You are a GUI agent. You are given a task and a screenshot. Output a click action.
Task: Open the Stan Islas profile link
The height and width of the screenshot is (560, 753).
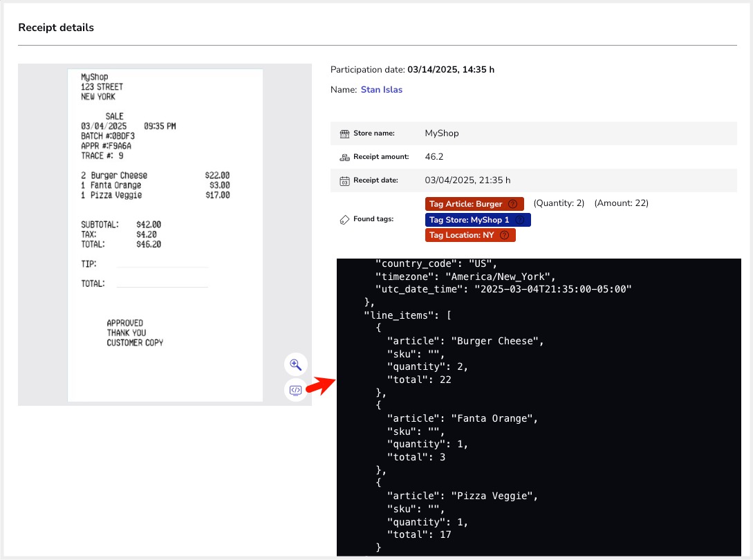pyautogui.click(x=381, y=90)
